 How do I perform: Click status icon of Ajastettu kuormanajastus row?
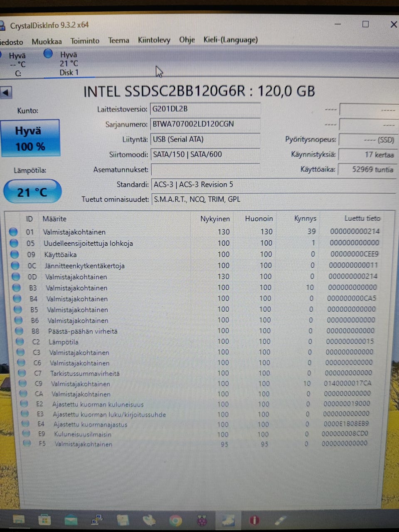26,424
